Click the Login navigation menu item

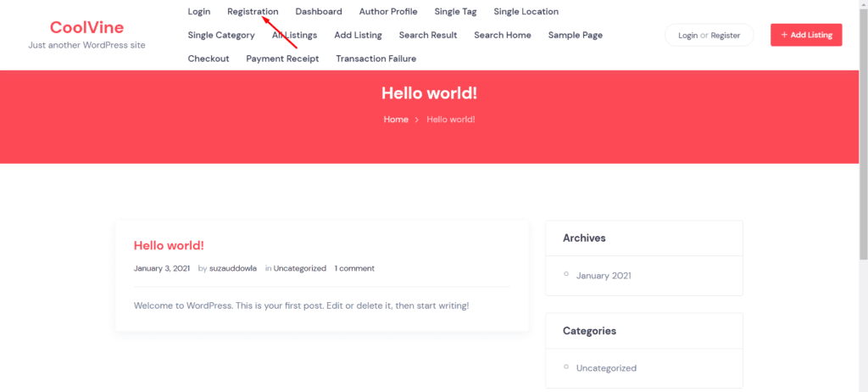point(199,12)
